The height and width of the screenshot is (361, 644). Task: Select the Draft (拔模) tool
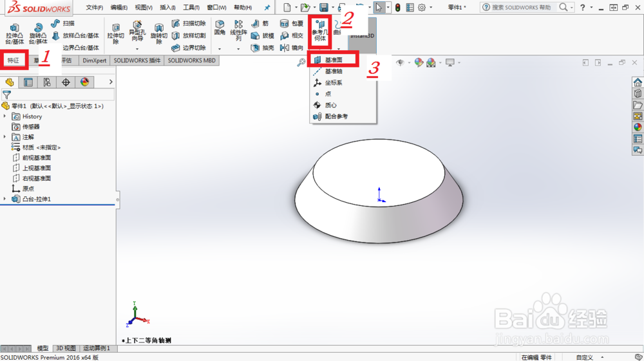tap(263, 35)
